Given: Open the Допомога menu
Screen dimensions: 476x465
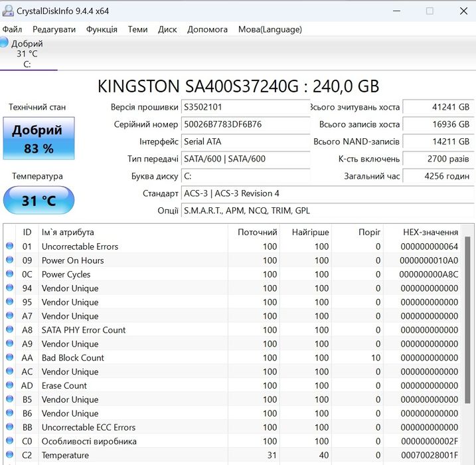Looking at the screenshot, I should click(x=207, y=29).
